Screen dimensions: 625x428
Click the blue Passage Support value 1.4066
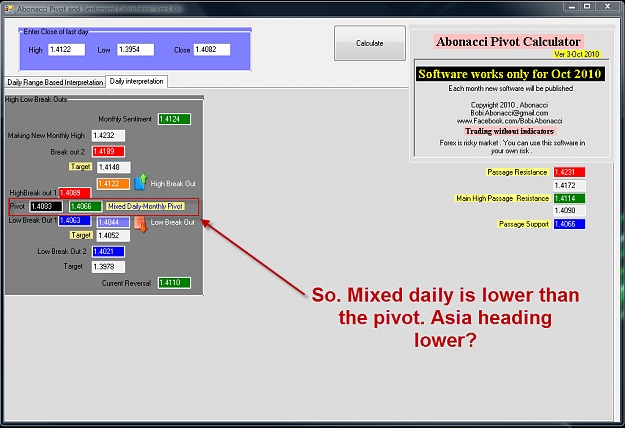click(569, 224)
